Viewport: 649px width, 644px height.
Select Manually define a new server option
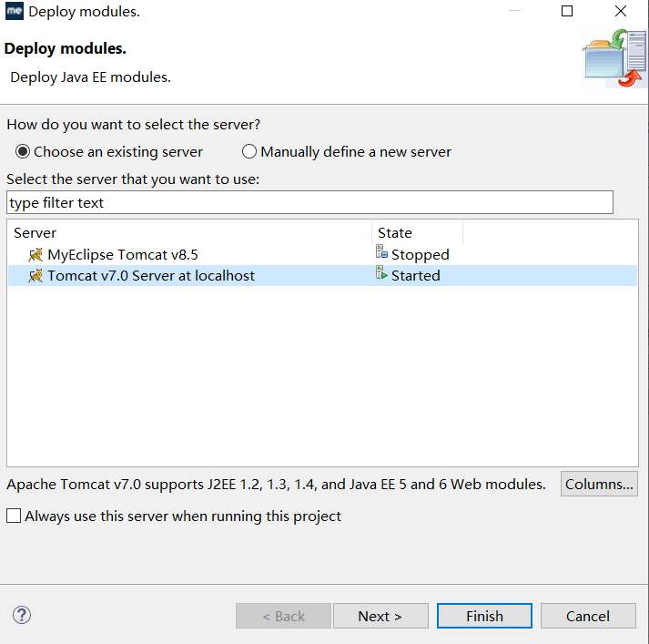click(249, 152)
